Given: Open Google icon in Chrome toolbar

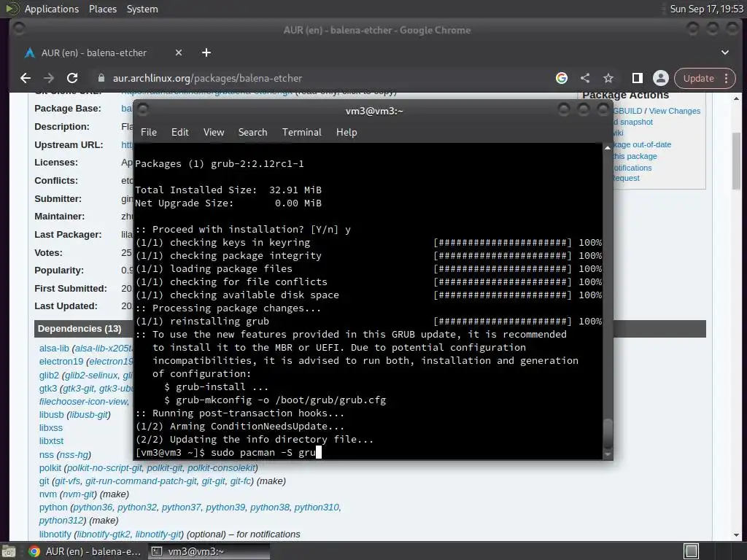Looking at the screenshot, I should pyautogui.click(x=562, y=78).
